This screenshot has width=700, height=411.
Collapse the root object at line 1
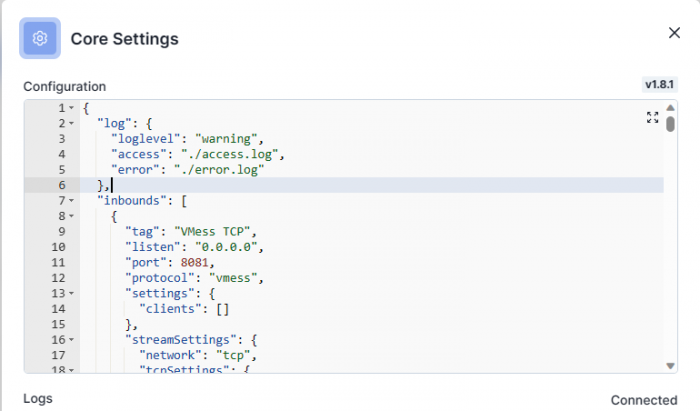tap(71, 108)
